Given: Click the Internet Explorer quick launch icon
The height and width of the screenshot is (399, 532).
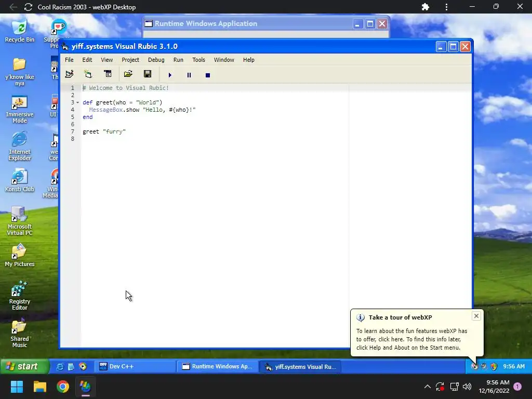Looking at the screenshot, I should point(60,366).
